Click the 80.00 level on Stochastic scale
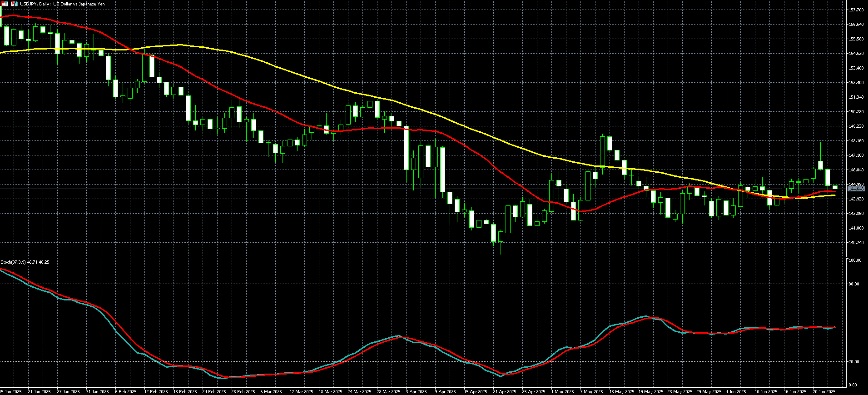The image size is (868, 395). 854,284
